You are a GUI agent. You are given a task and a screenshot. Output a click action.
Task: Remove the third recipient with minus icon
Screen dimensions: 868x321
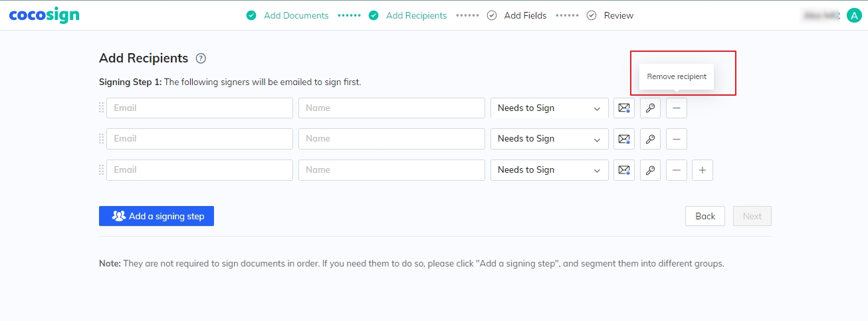click(x=677, y=170)
